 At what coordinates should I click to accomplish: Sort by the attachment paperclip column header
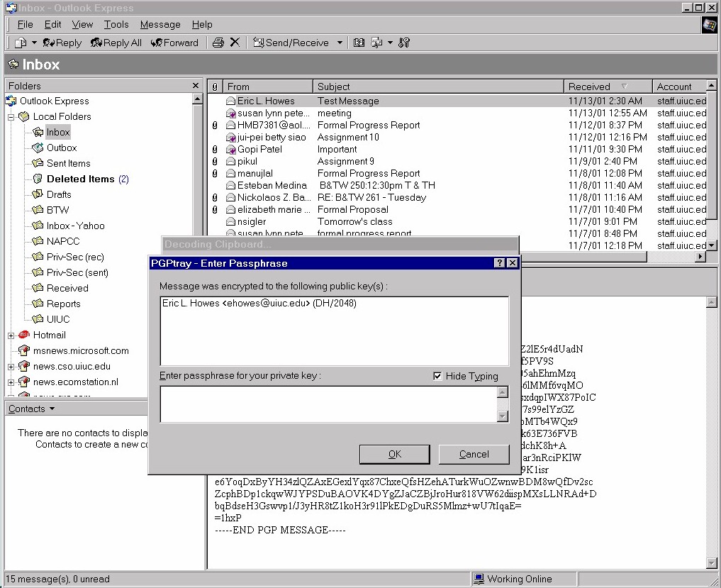215,87
